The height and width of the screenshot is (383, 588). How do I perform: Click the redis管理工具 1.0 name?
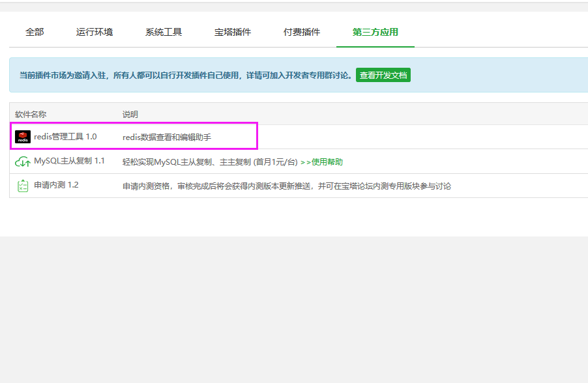click(65, 137)
